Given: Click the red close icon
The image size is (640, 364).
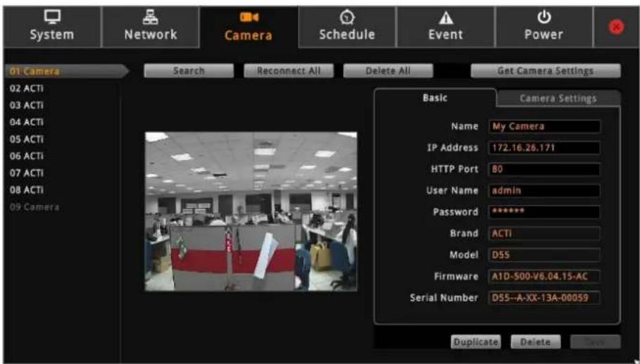Looking at the screenshot, I should click(616, 27).
